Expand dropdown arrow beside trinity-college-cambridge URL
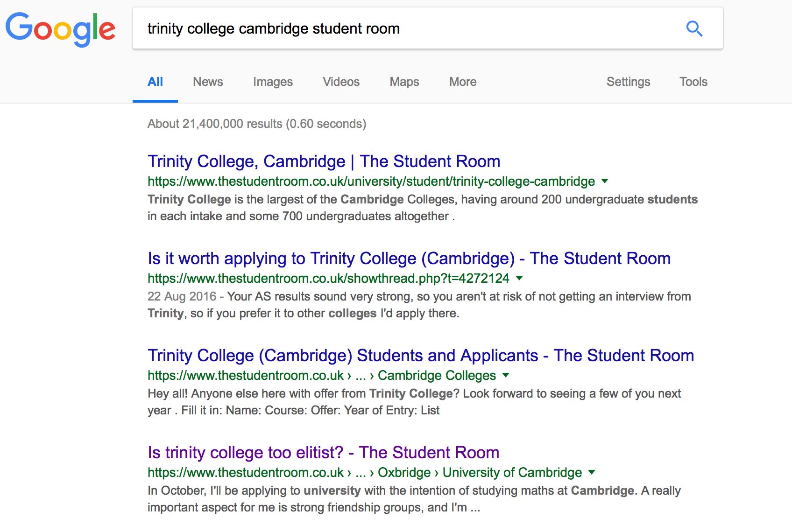 pyautogui.click(x=605, y=181)
